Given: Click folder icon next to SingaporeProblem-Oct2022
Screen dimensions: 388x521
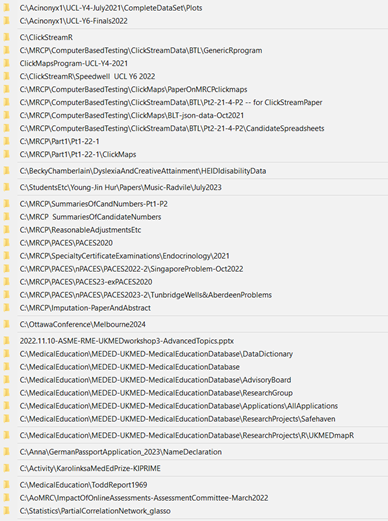Looking at the screenshot, I should [6, 269].
